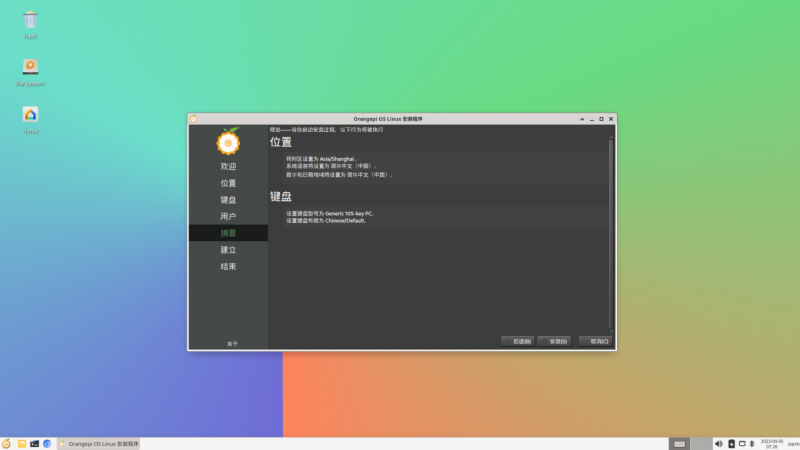The image size is (800, 450).
Task: Click the 后退(B) back button
Action: pyautogui.click(x=516, y=341)
